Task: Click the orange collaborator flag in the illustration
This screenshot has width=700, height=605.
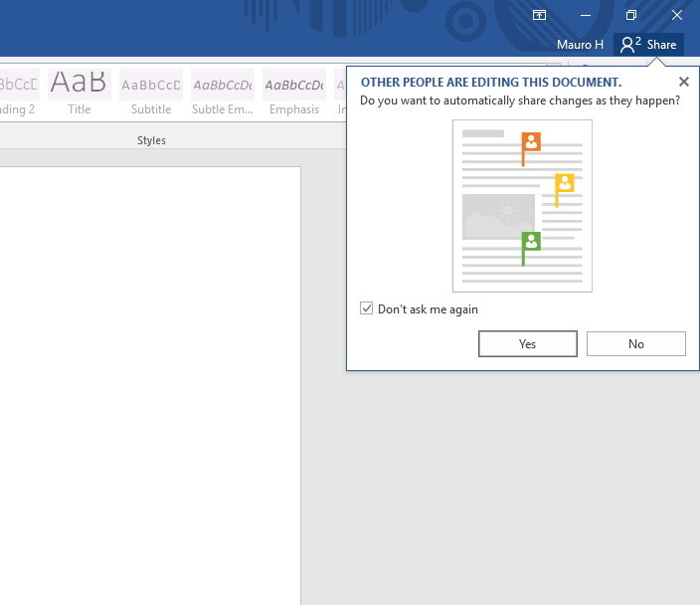Action: pos(531,149)
